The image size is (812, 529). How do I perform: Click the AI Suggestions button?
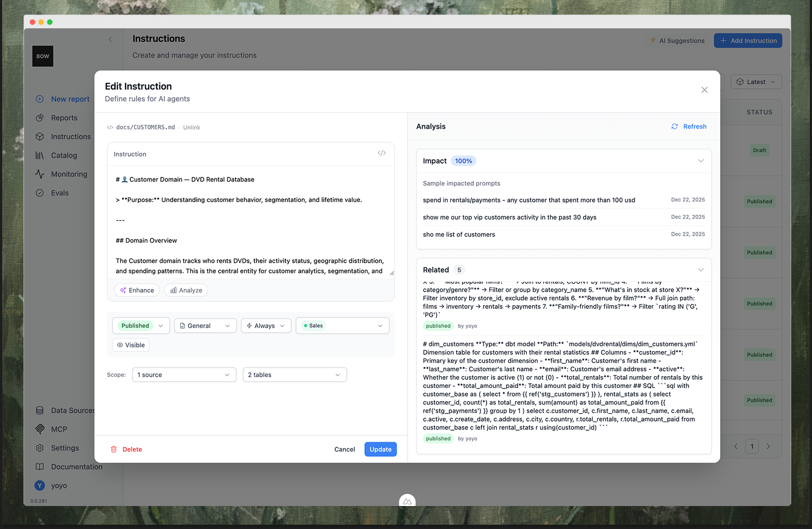point(677,41)
